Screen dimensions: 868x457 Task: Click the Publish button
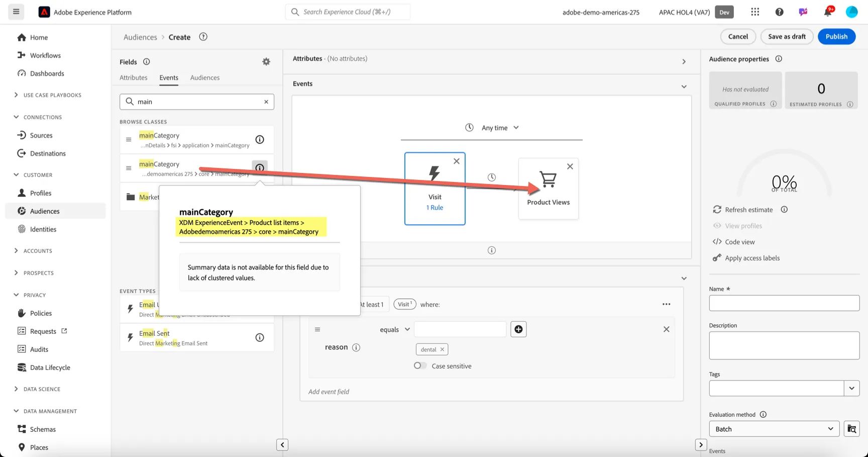[836, 36]
